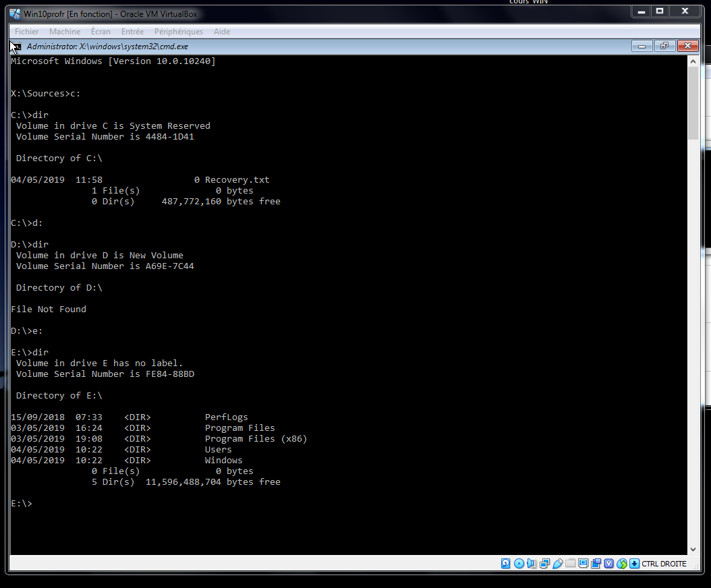This screenshot has width=711, height=588.
Task: Click the display indicator icon
Action: 583,564
